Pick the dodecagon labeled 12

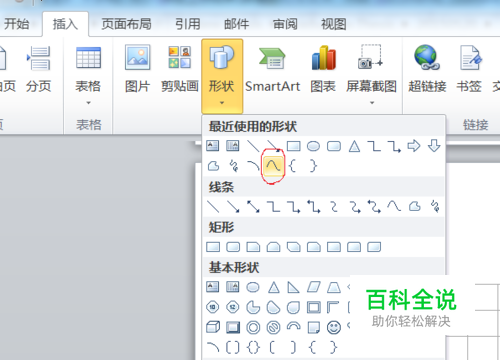pyautogui.click(x=233, y=307)
